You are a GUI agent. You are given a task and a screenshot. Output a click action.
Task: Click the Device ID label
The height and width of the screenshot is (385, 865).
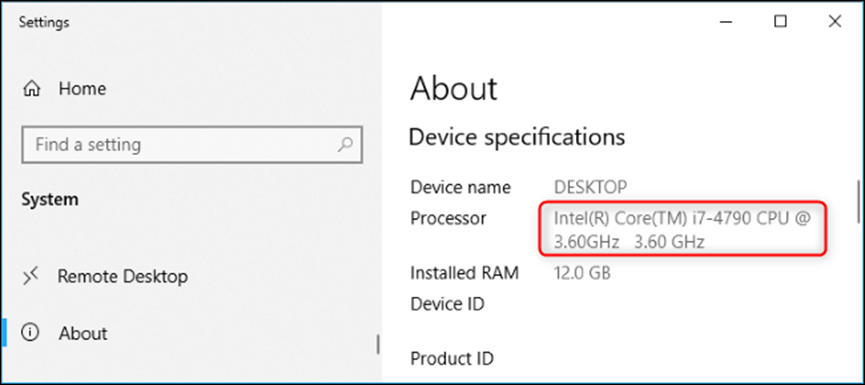tap(447, 304)
